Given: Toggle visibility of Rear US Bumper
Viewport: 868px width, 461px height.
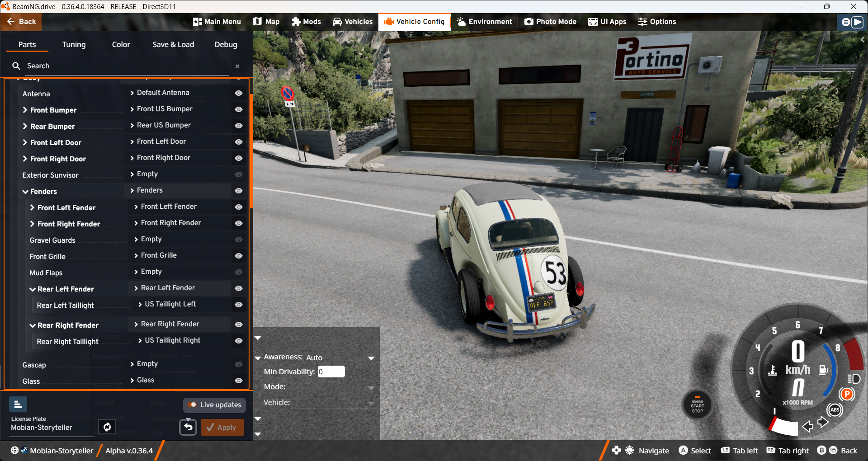Looking at the screenshot, I should coord(239,126).
